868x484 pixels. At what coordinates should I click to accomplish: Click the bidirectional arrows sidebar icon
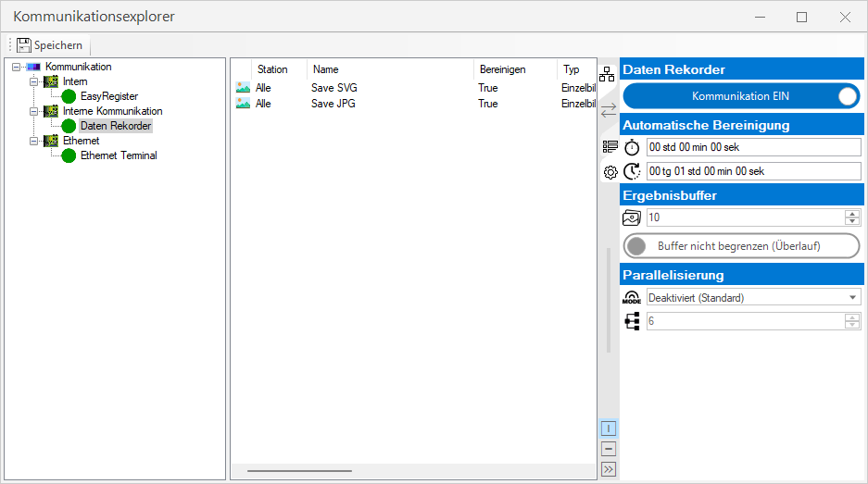coord(609,110)
